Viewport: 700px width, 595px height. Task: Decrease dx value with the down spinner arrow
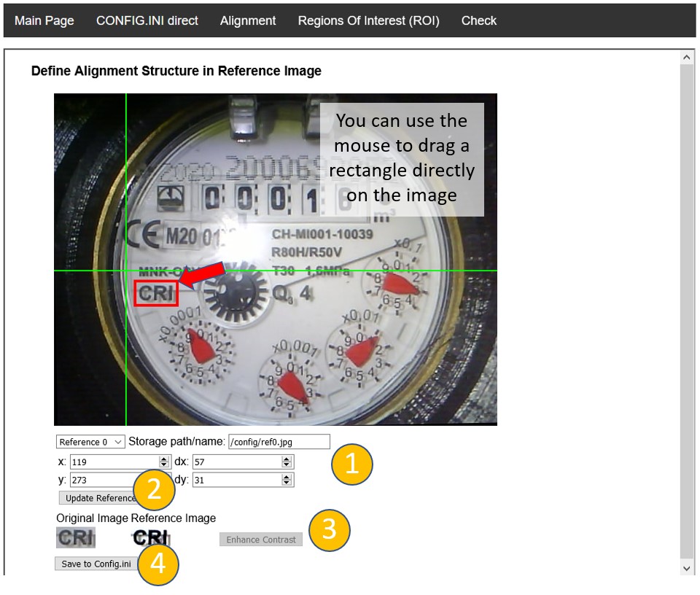[287, 464]
